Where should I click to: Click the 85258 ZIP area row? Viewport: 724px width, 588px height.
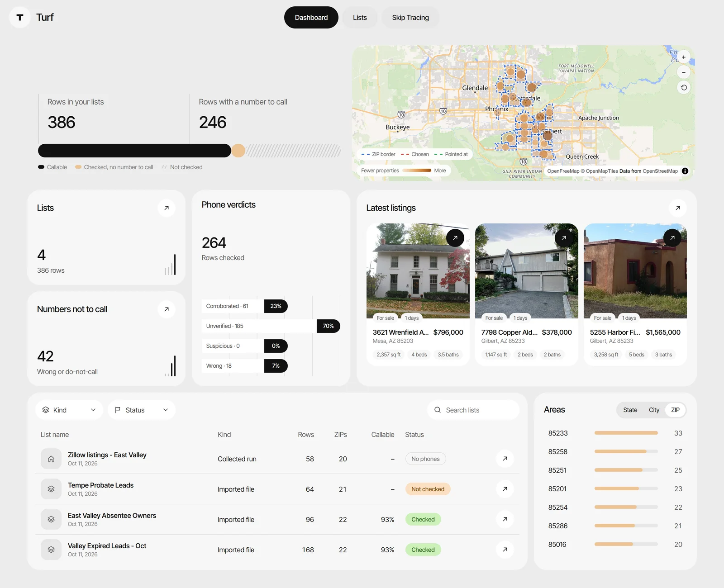(615, 452)
